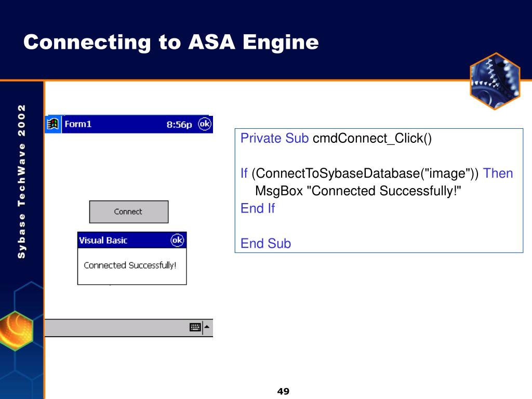This screenshot has width=532, height=399.
Task: Expand input method arrow beside keyboard
Action: 207,327
